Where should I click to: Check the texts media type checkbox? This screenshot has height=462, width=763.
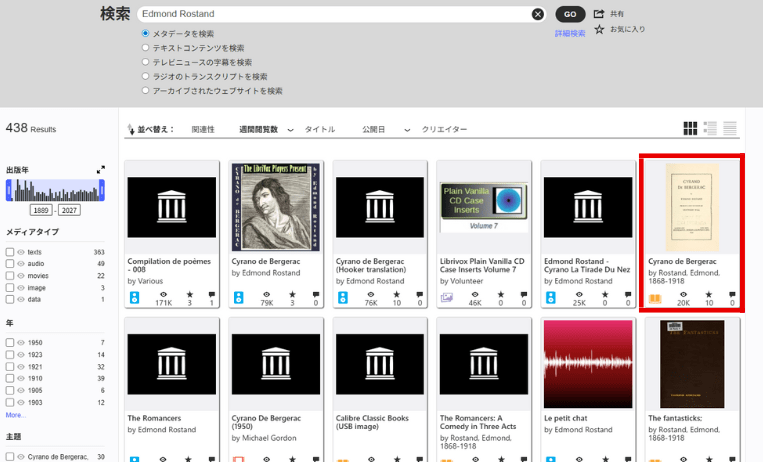[10, 252]
